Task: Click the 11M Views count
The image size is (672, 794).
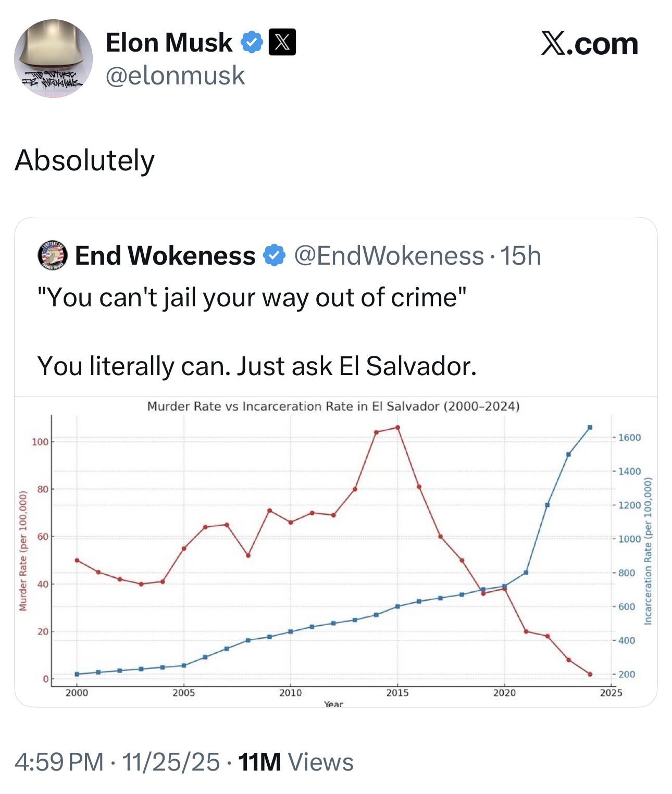Action: click(x=295, y=762)
